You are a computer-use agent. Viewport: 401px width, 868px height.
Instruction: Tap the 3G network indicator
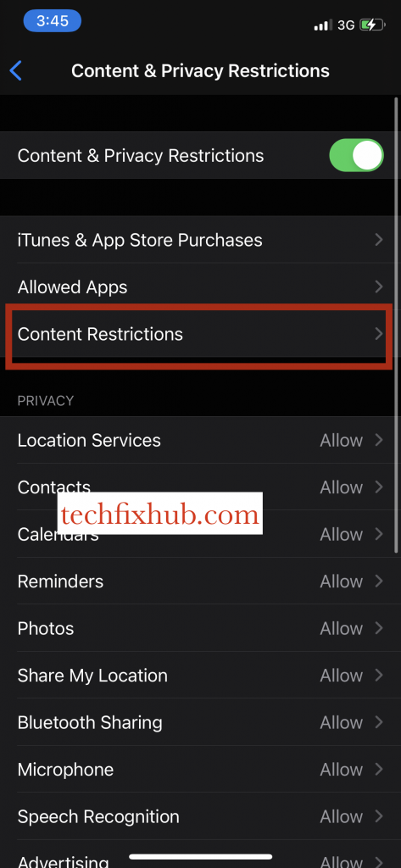pos(346,25)
